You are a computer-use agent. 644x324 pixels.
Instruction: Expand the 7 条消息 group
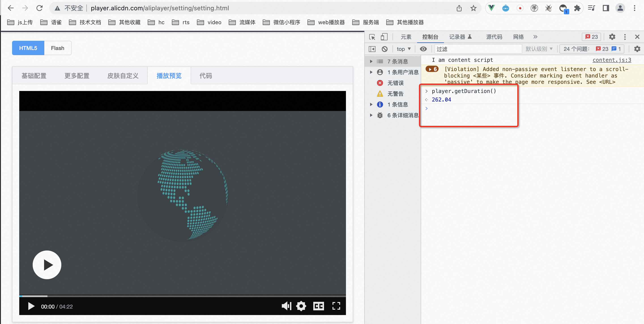click(371, 61)
